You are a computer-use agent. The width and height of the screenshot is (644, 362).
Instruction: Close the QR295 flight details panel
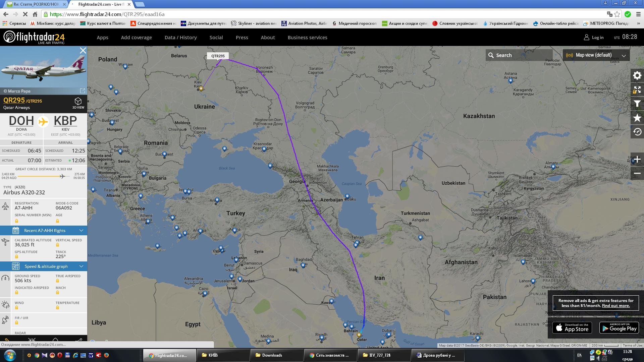(83, 51)
